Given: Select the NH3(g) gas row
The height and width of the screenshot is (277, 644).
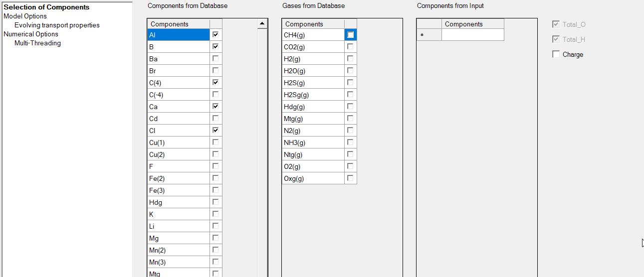Looking at the screenshot, I should (313, 142).
